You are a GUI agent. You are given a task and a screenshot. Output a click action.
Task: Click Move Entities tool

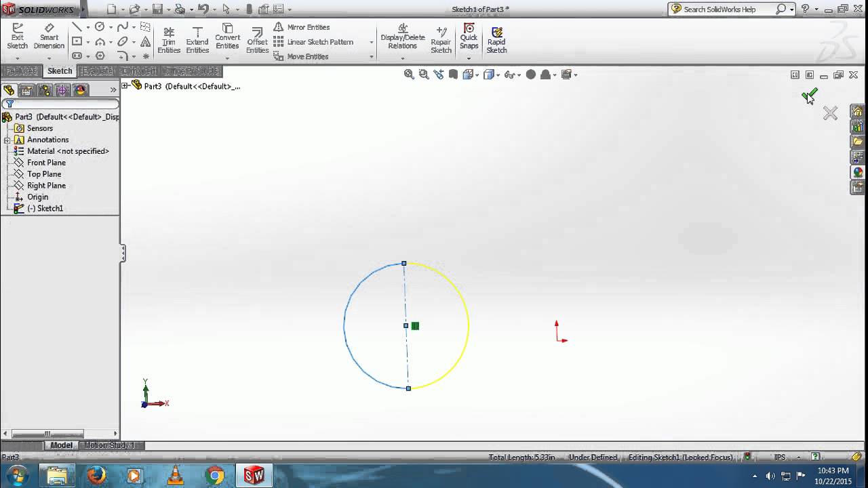pyautogui.click(x=301, y=56)
